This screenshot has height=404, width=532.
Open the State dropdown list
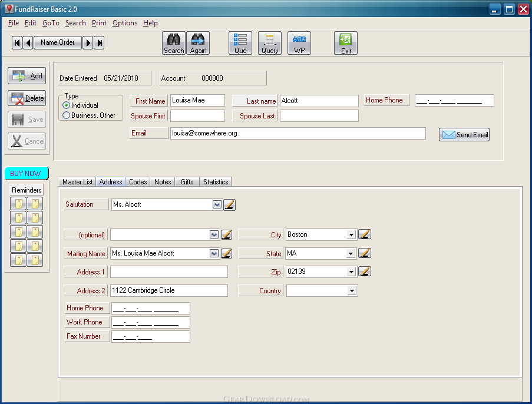[x=352, y=253]
